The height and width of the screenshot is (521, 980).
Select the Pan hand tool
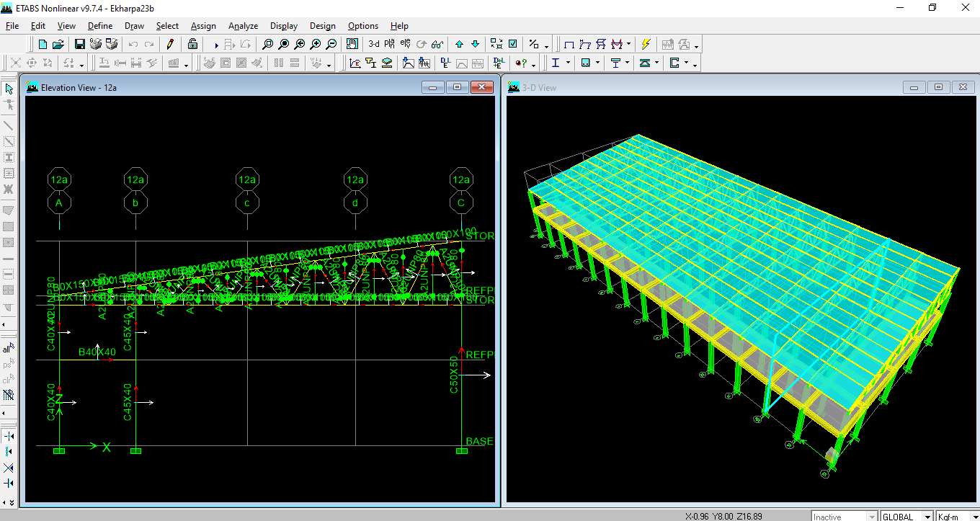click(352, 44)
